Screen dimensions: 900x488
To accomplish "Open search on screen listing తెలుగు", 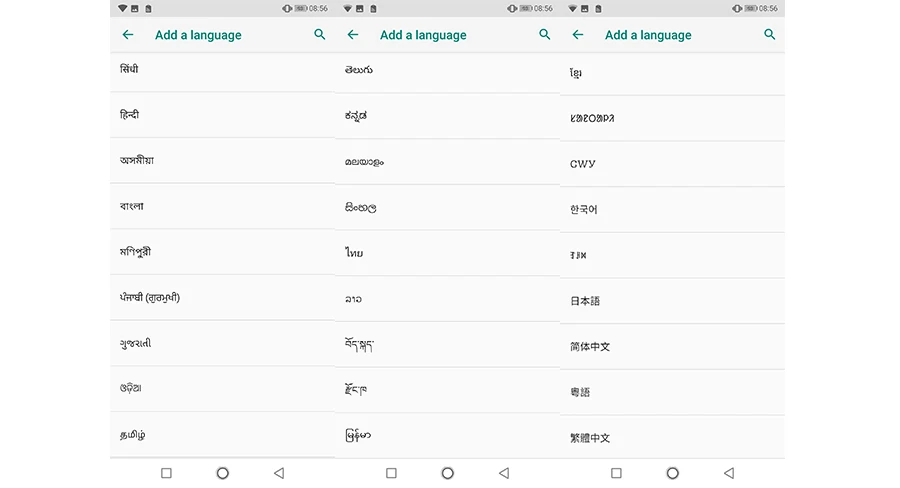I will (x=545, y=35).
